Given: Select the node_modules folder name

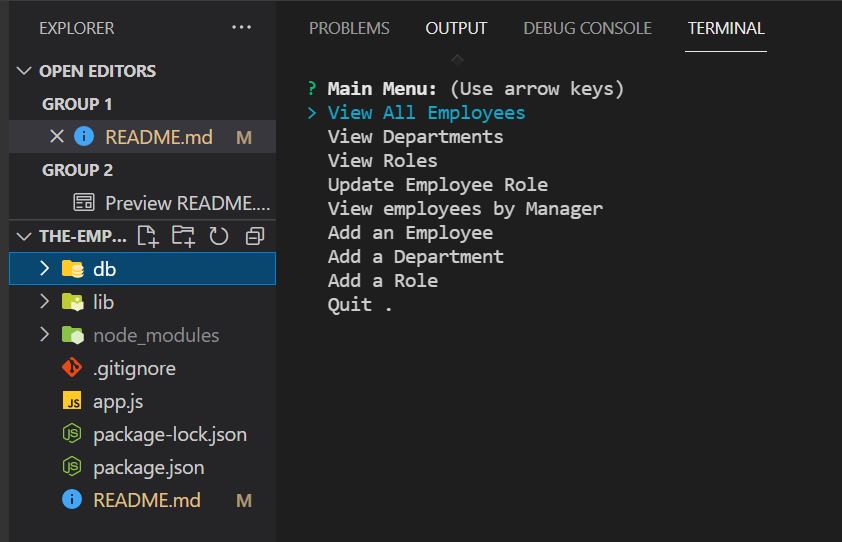Looking at the screenshot, I should pyautogui.click(x=156, y=336).
